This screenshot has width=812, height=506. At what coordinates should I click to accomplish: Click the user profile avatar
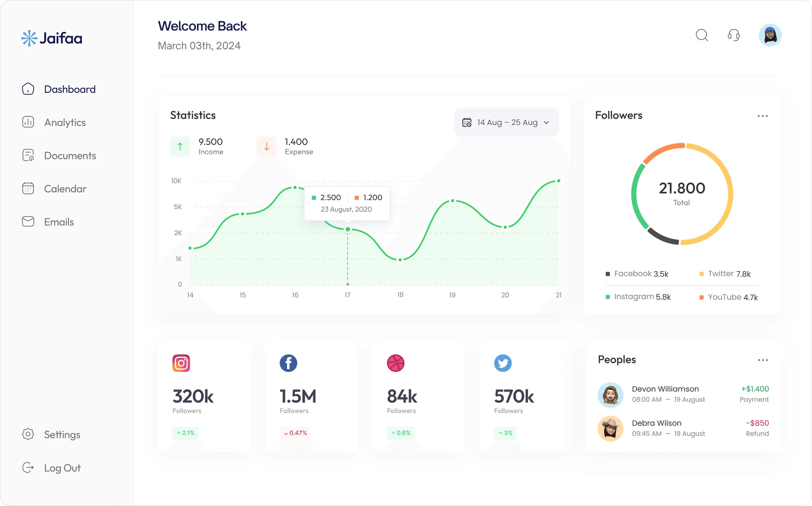coord(770,35)
